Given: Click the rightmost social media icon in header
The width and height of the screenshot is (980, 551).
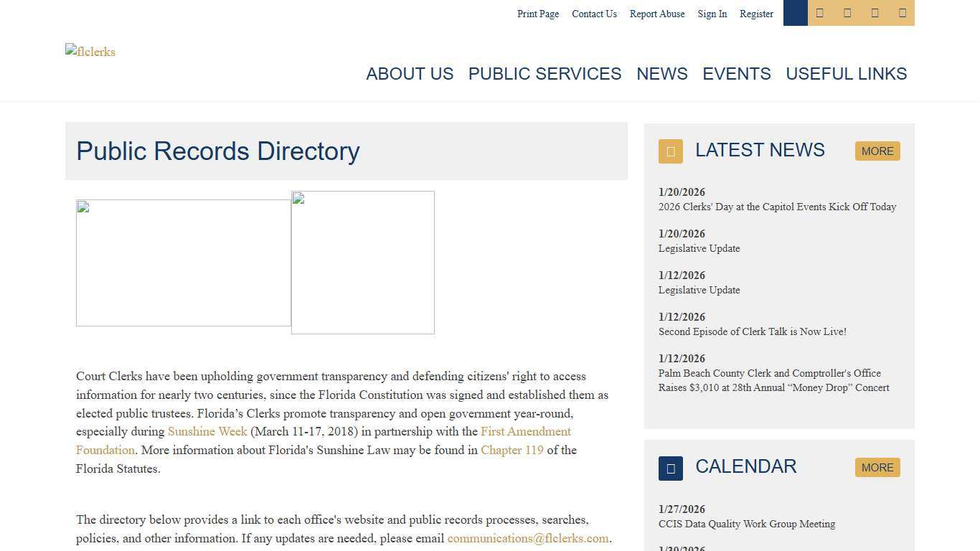Looking at the screenshot, I should click(x=902, y=13).
